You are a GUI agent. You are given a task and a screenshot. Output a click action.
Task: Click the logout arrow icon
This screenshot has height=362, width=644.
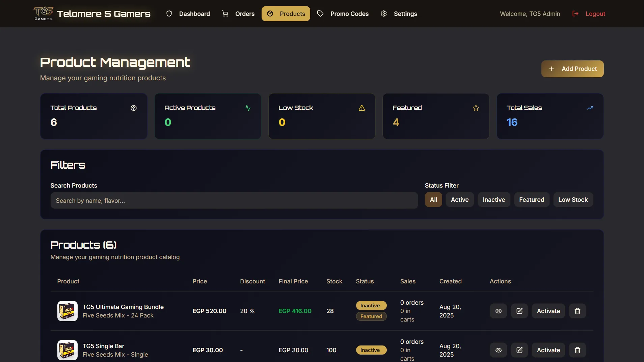click(575, 13)
